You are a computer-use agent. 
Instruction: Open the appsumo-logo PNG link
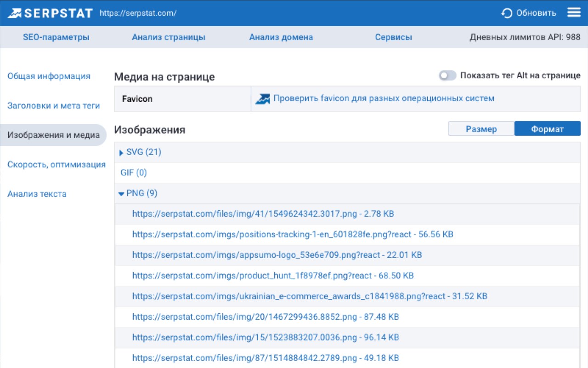277,255
